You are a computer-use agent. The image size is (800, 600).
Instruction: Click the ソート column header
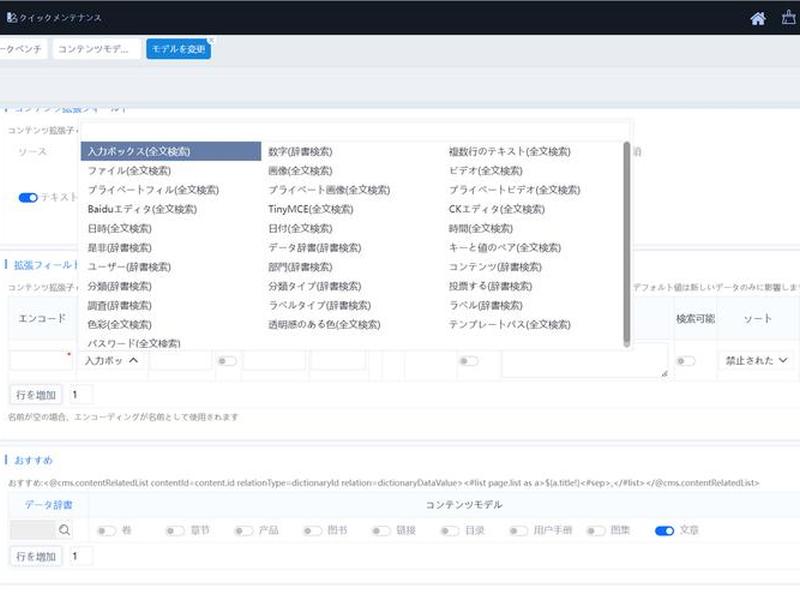(x=757, y=319)
